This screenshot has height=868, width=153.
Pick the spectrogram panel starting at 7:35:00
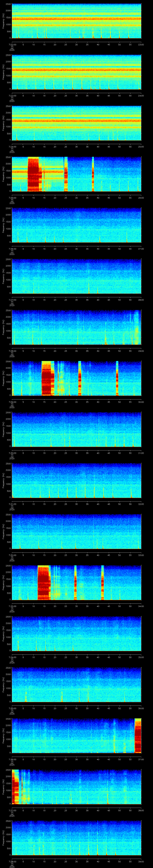76,685
